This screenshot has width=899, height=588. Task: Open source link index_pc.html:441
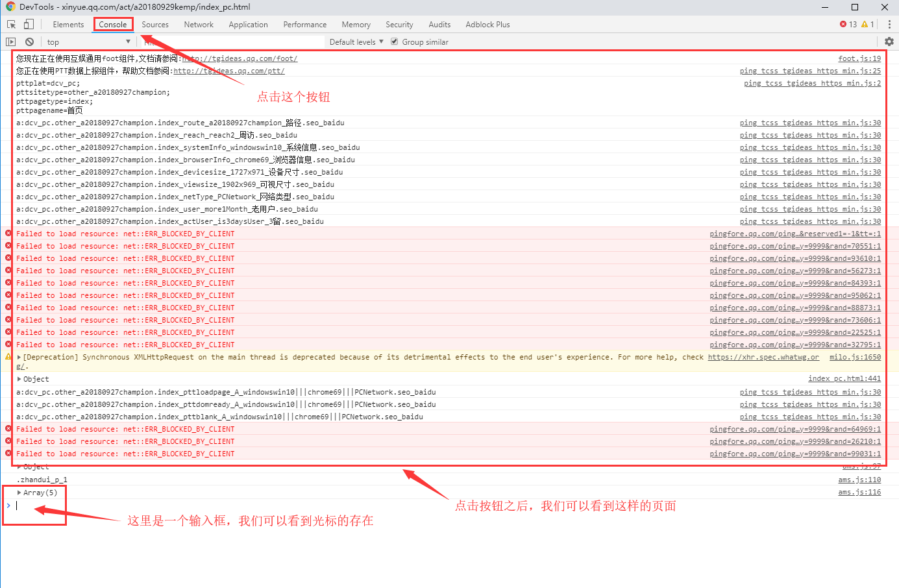pos(844,378)
